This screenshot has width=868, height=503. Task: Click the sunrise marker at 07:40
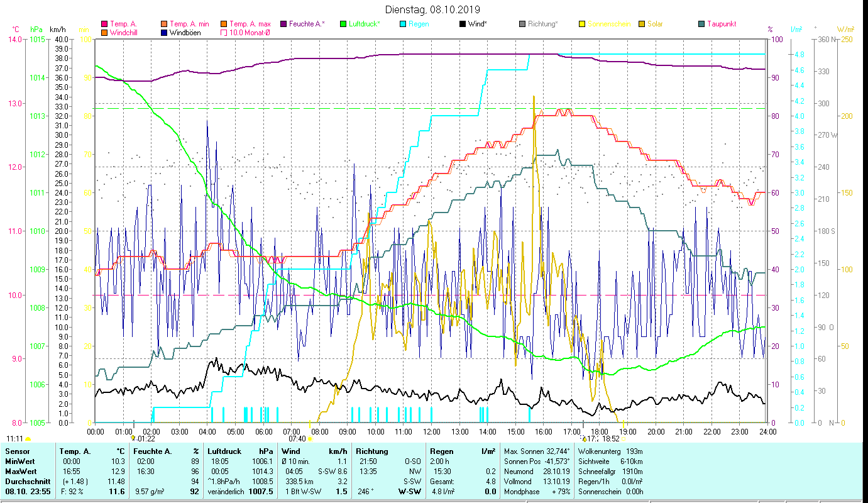(x=310, y=439)
